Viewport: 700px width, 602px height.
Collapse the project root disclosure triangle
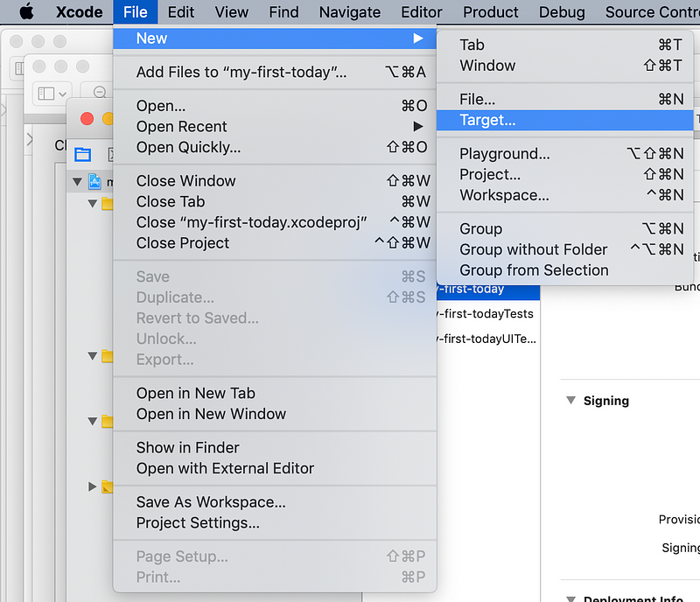click(x=77, y=181)
